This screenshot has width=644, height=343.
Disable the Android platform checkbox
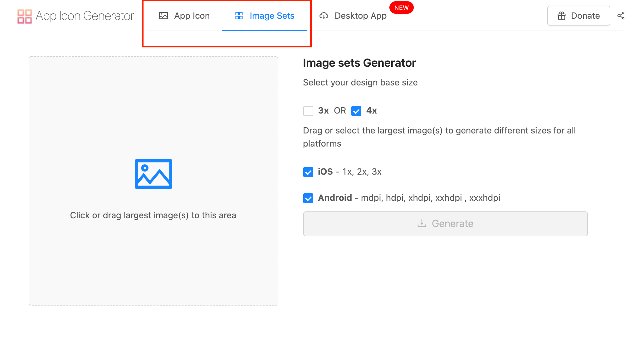click(308, 198)
